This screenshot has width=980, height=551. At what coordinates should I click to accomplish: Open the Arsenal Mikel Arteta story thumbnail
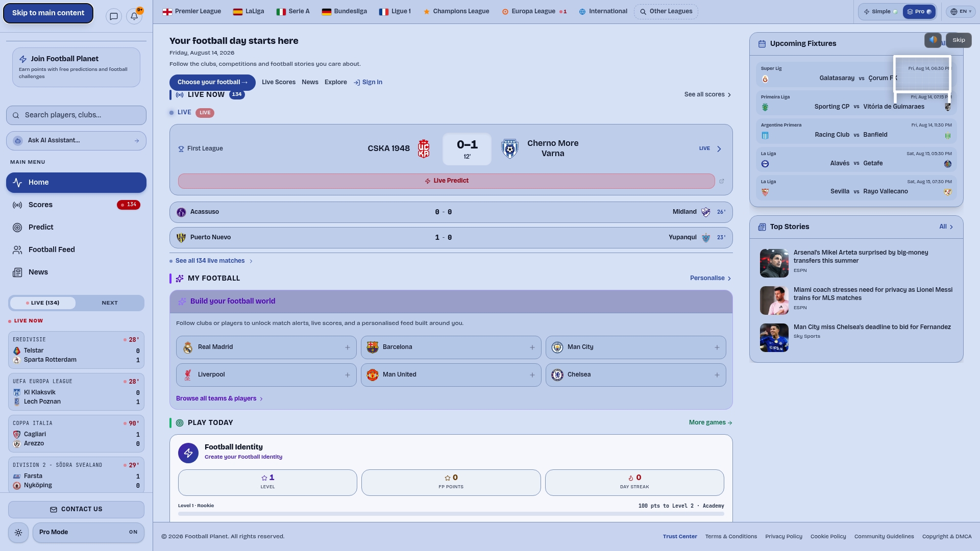point(774,263)
